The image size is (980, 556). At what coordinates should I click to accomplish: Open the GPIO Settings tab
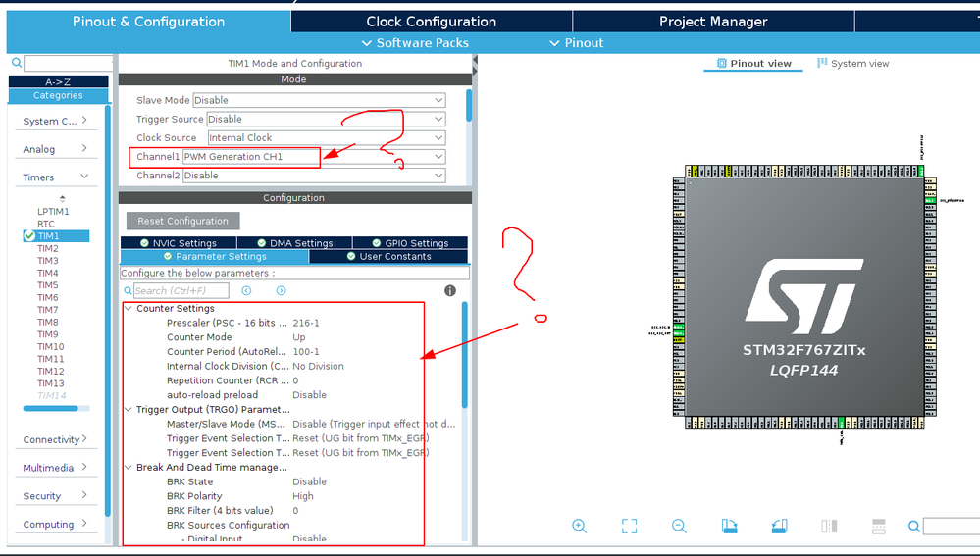click(x=411, y=243)
